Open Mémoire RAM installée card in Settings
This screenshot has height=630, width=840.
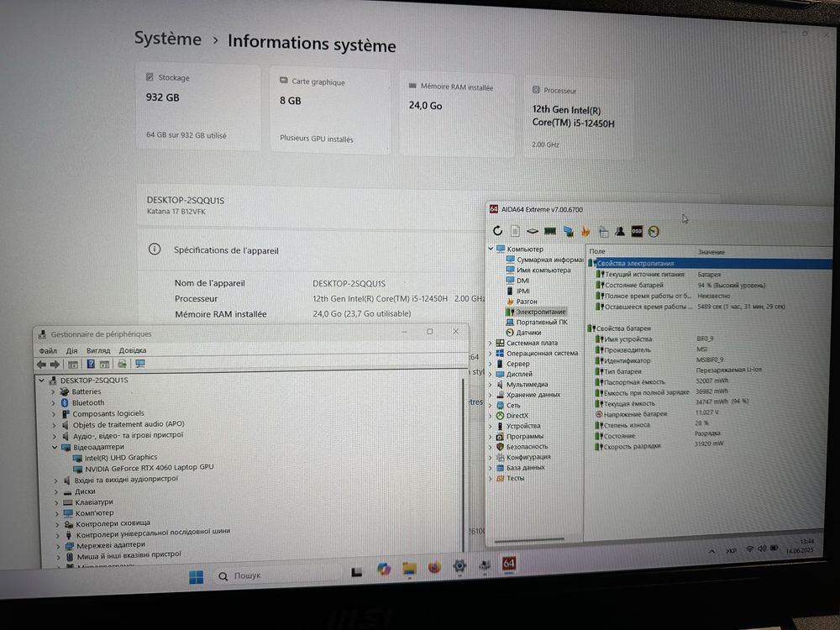coord(455,114)
